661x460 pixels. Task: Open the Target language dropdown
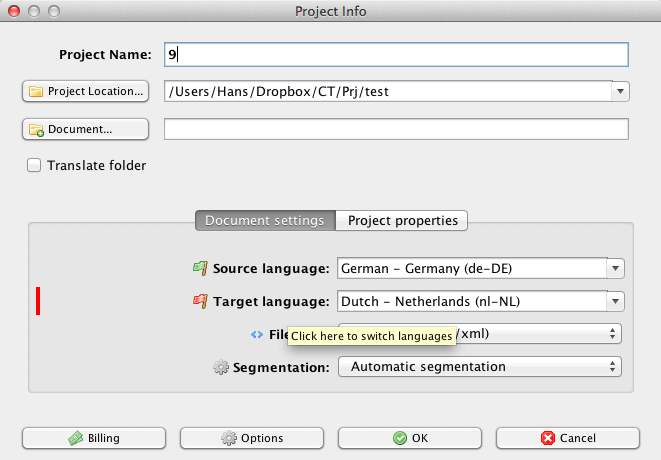pyautogui.click(x=616, y=301)
